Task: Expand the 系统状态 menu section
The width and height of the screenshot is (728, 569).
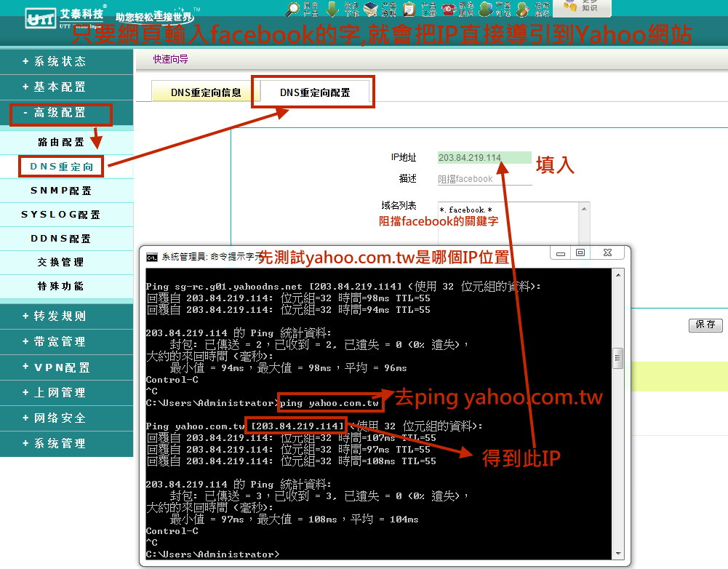Action: point(66,61)
